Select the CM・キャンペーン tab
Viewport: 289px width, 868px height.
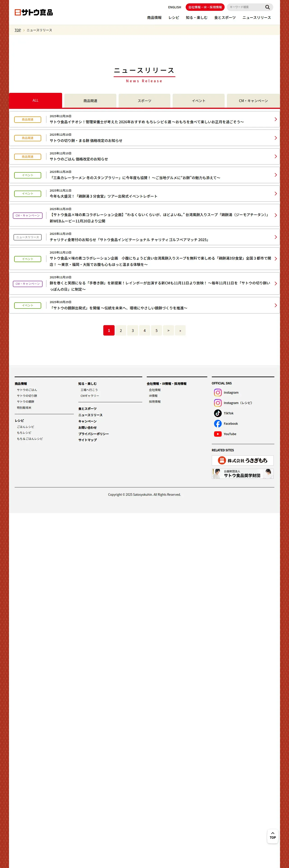pyautogui.click(x=253, y=101)
